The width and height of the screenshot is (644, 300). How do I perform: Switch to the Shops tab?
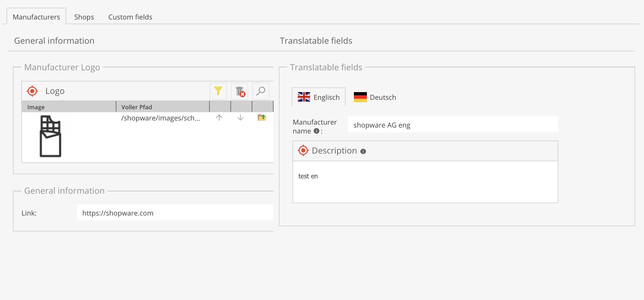tap(84, 17)
